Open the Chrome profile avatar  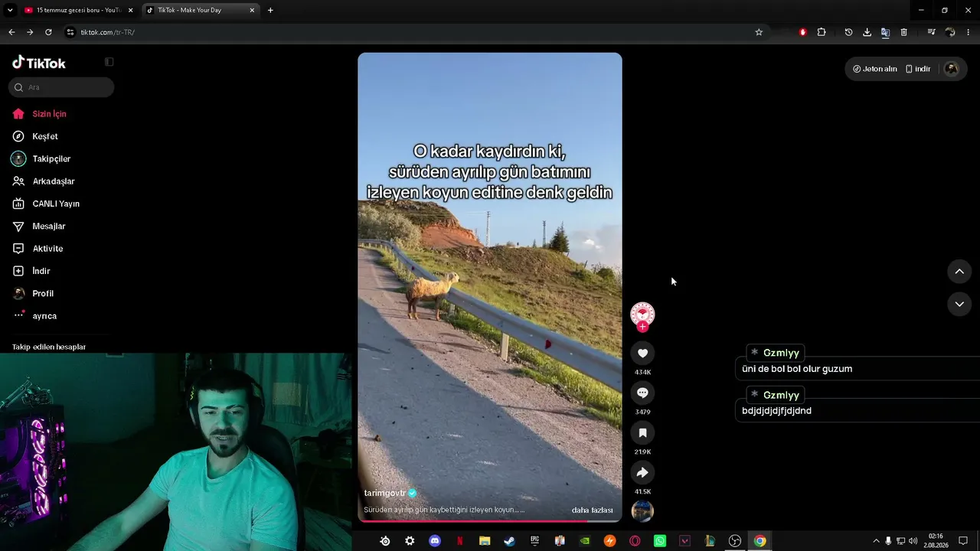pos(950,32)
